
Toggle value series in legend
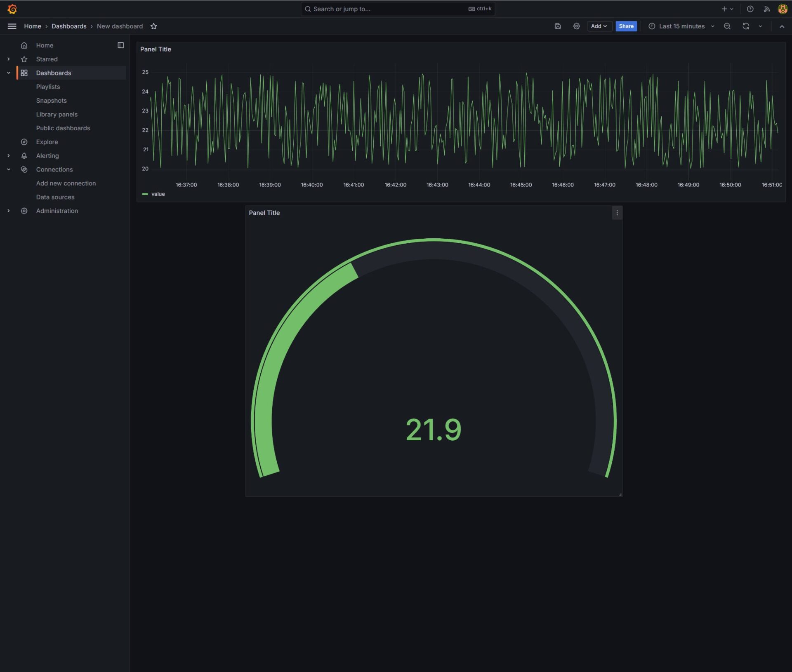pyautogui.click(x=158, y=194)
